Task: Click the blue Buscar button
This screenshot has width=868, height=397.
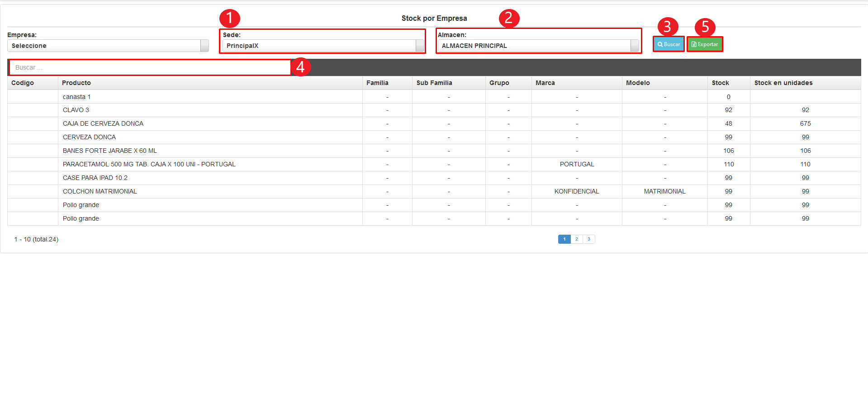Action: (x=669, y=44)
